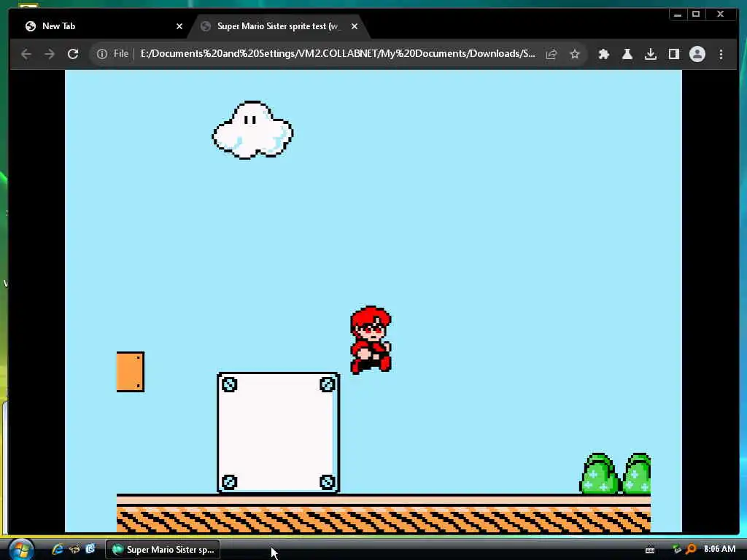Share this page using the share icon
Viewport: 747px width, 560px height.
click(551, 54)
